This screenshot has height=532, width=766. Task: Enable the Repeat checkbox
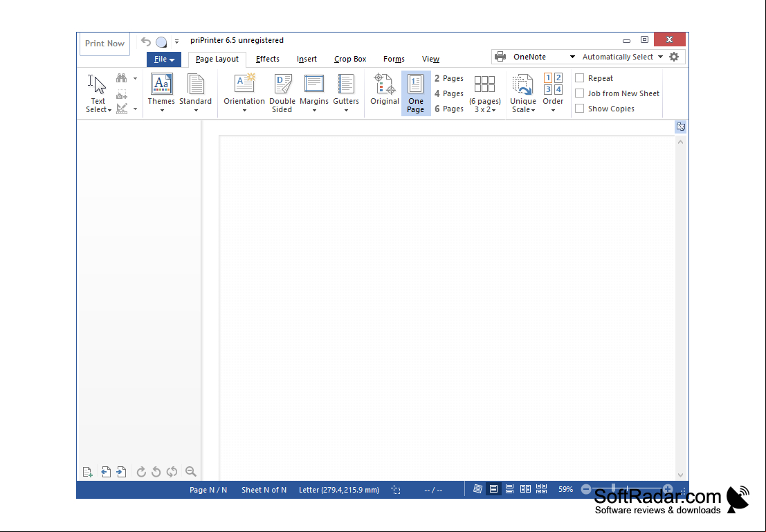(579, 77)
